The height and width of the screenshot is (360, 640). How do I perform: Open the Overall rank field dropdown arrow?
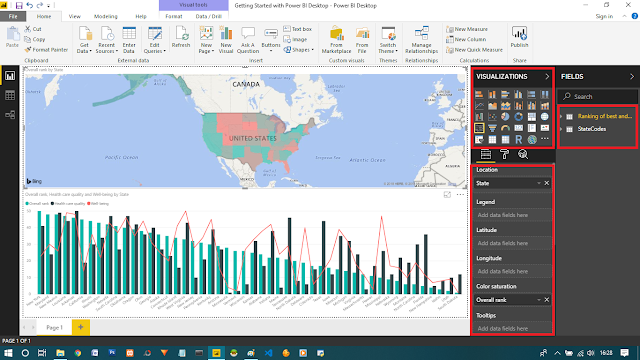[x=539, y=300]
